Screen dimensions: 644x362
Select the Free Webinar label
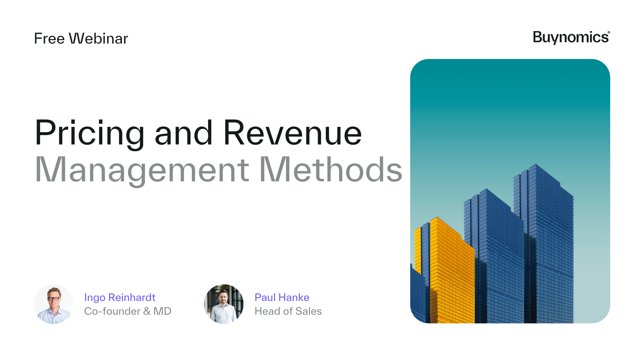point(81,39)
